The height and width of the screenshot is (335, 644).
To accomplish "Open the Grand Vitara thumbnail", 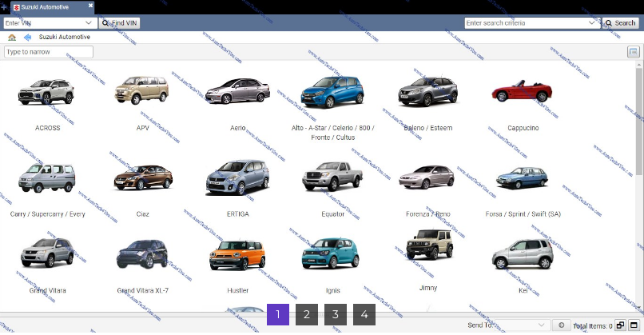I will (x=47, y=253).
